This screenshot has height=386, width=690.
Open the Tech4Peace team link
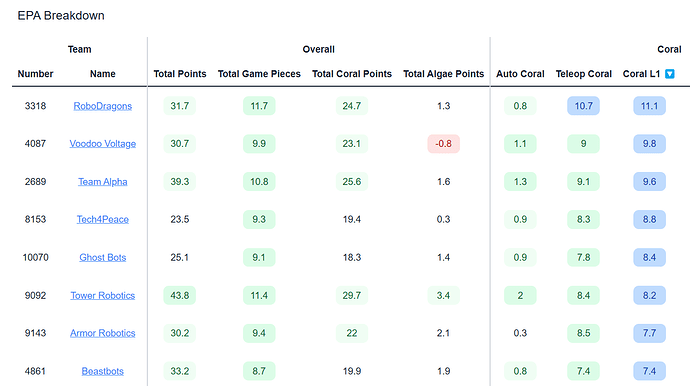[x=103, y=220]
